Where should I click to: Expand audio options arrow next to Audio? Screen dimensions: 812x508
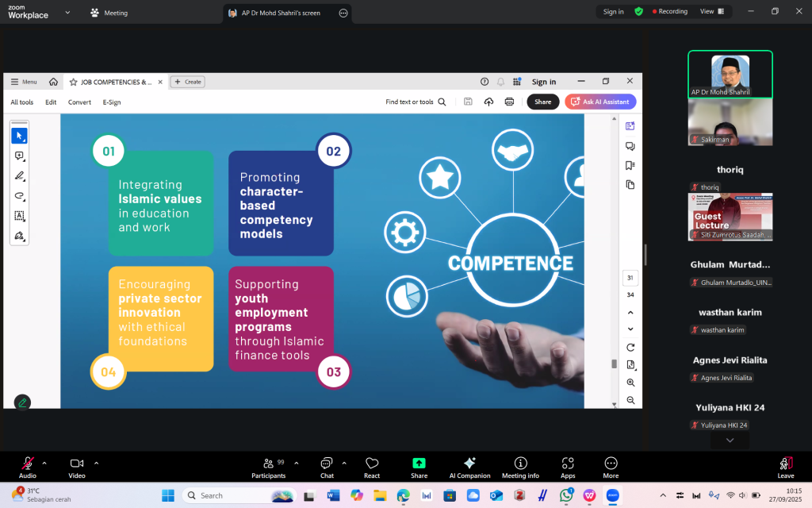44,463
